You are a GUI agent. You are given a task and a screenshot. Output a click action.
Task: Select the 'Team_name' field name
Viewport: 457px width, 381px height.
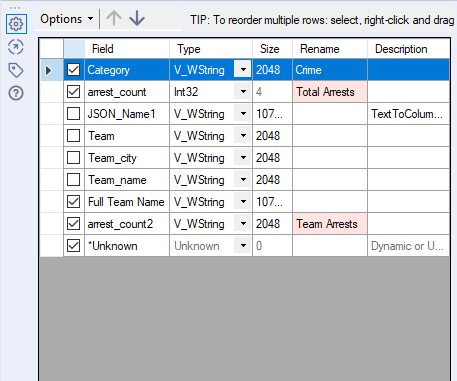[x=117, y=180]
